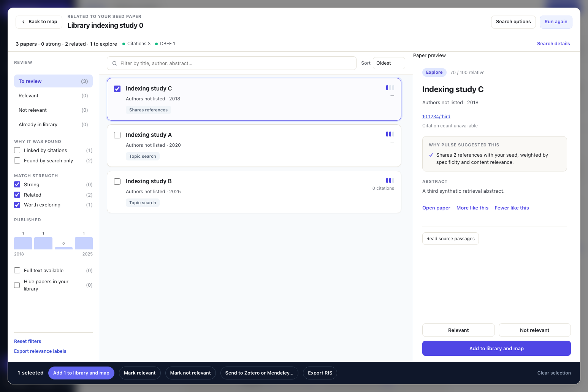Click the 2018 bar in Published histogram
The image size is (588, 392).
point(23,243)
